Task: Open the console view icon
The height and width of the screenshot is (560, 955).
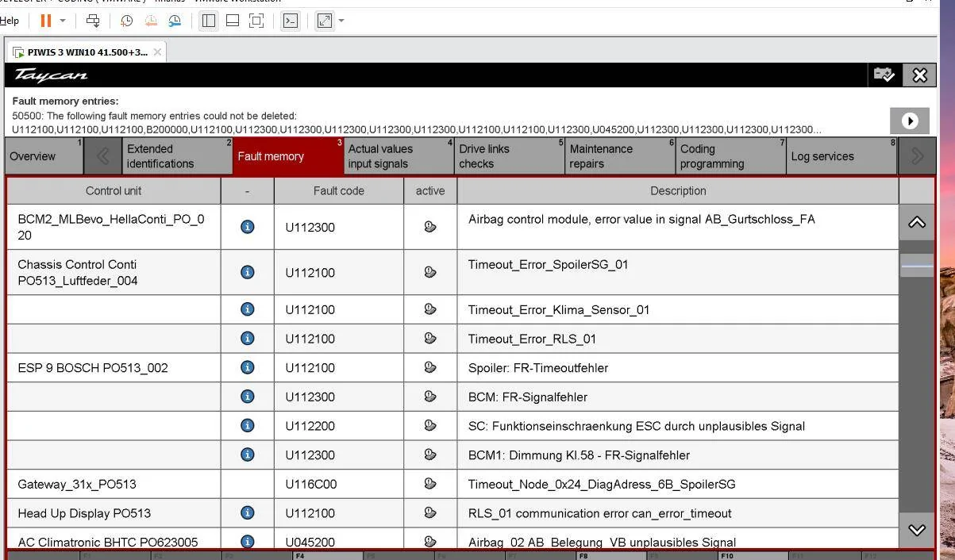Action: click(291, 21)
